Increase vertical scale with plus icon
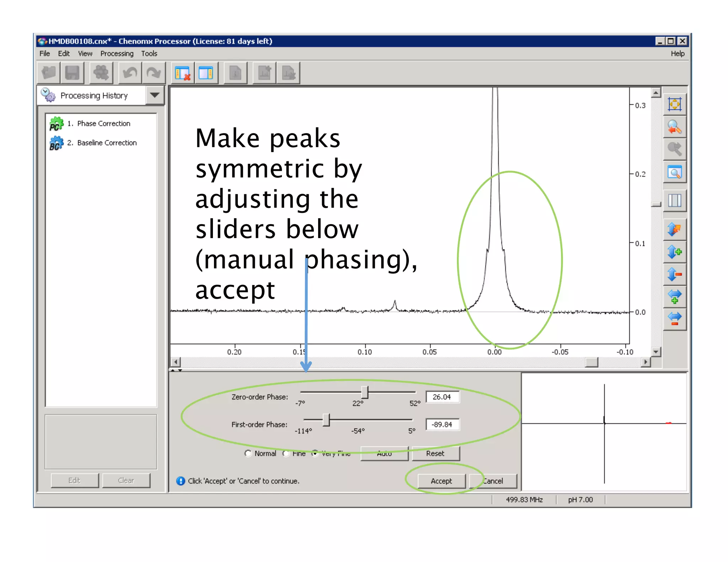Image resolution: width=728 pixels, height=562 pixels. tap(674, 252)
